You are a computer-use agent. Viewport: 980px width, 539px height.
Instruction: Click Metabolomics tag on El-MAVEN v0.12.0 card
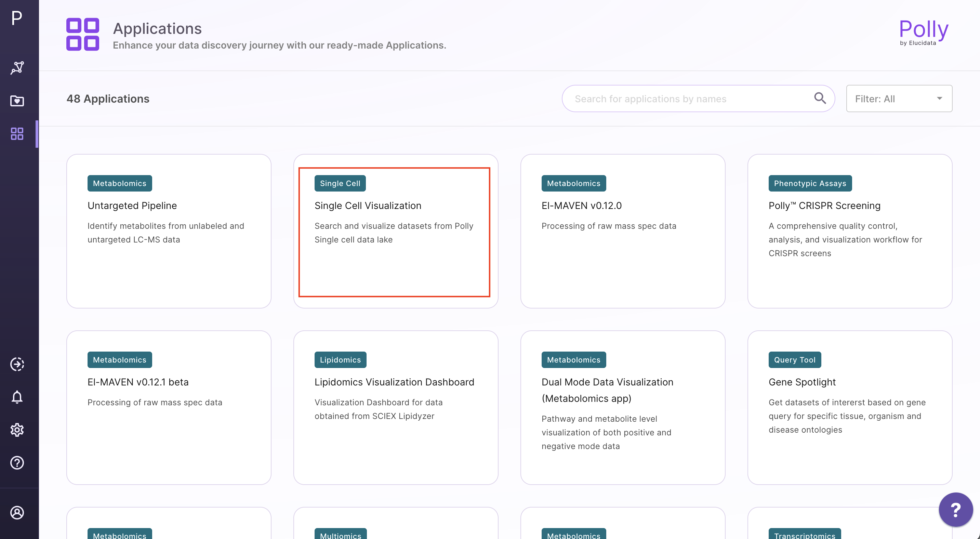[573, 183]
